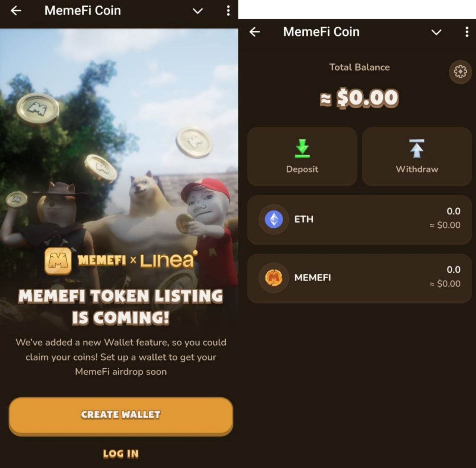Click the CREATE WALLET button
Screen dimensions: 476x468
pyautogui.click(x=121, y=416)
